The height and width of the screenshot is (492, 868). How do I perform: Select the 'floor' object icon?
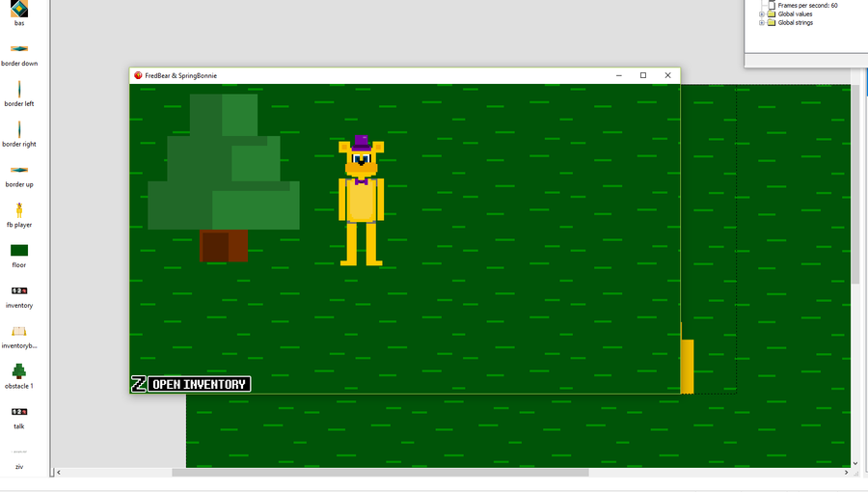click(19, 251)
